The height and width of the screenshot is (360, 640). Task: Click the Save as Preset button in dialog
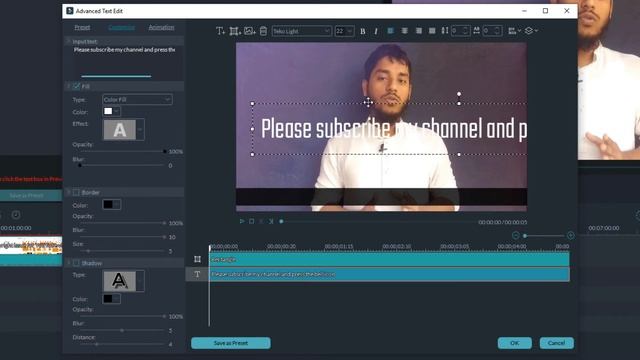click(x=231, y=343)
